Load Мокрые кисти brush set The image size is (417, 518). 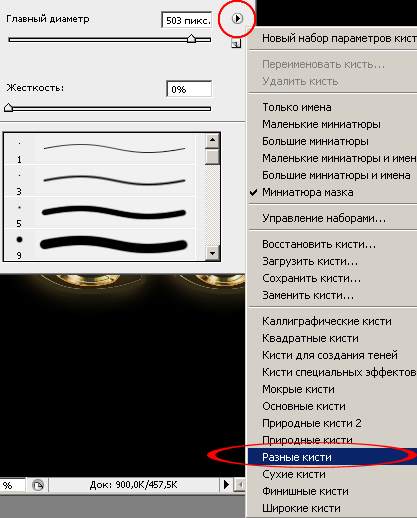point(333,389)
